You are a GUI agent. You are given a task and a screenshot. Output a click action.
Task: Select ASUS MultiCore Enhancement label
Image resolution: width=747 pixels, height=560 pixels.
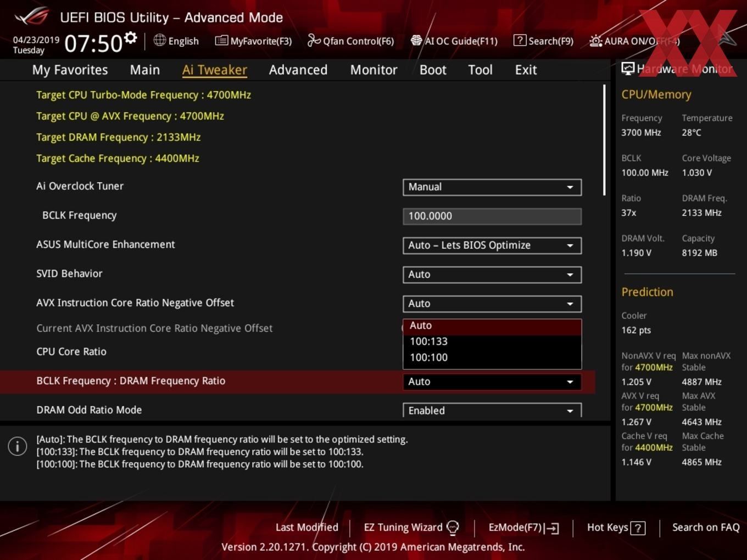click(105, 244)
